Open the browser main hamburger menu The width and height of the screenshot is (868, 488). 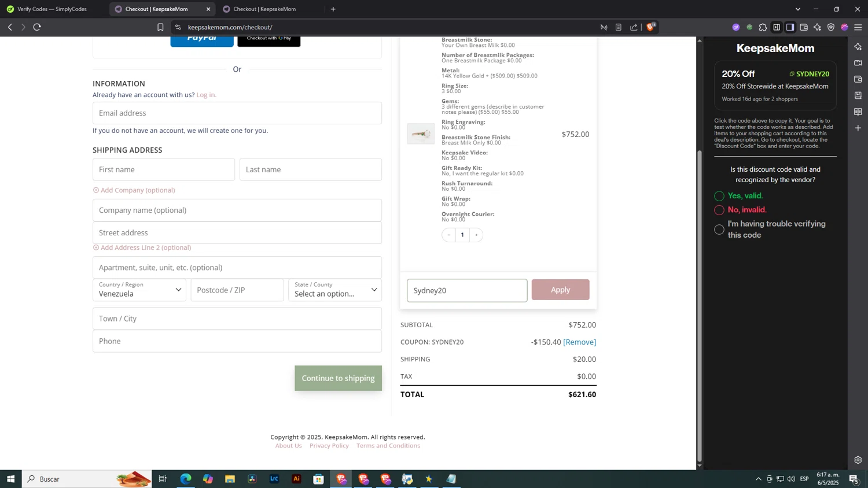(x=858, y=27)
